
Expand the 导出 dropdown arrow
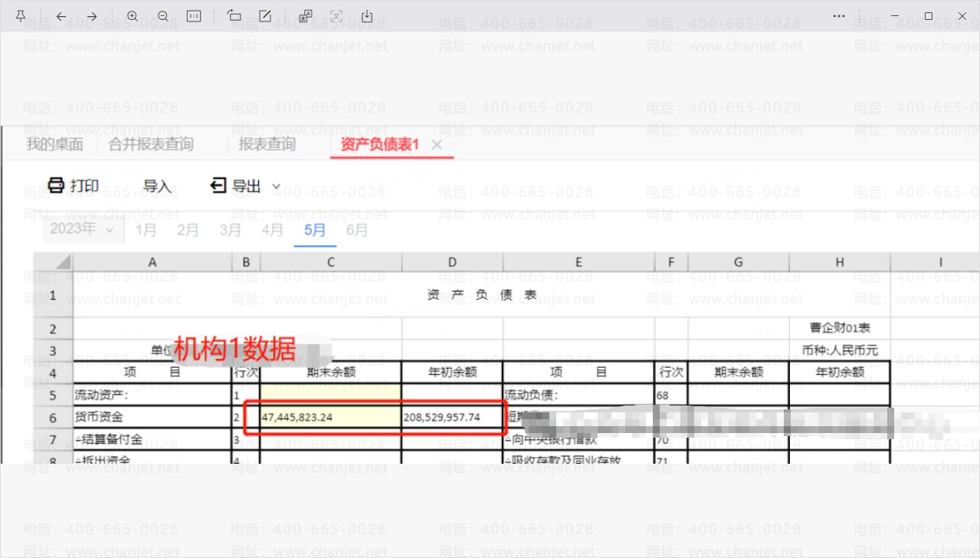(277, 186)
